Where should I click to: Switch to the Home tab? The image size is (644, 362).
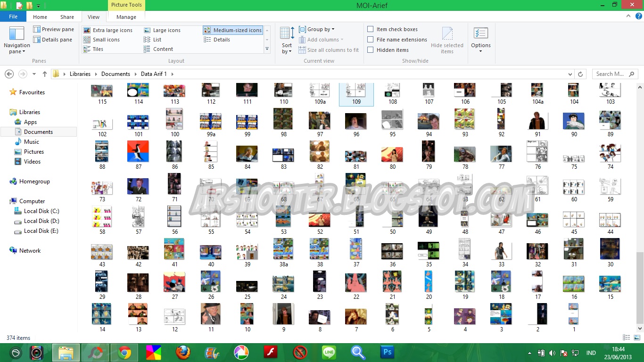40,17
